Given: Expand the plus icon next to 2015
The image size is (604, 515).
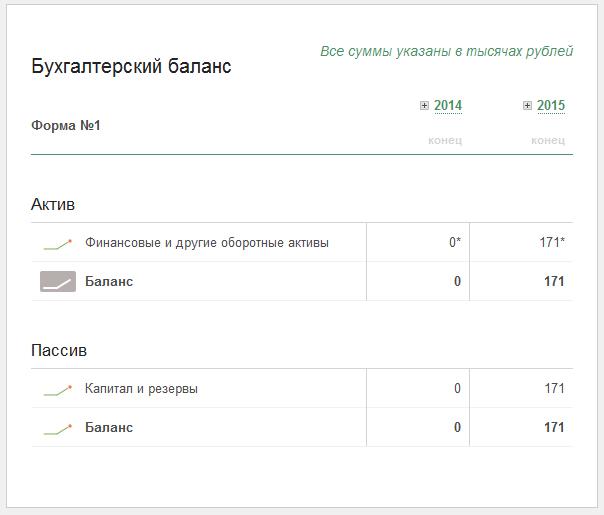Looking at the screenshot, I should (x=528, y=106).
